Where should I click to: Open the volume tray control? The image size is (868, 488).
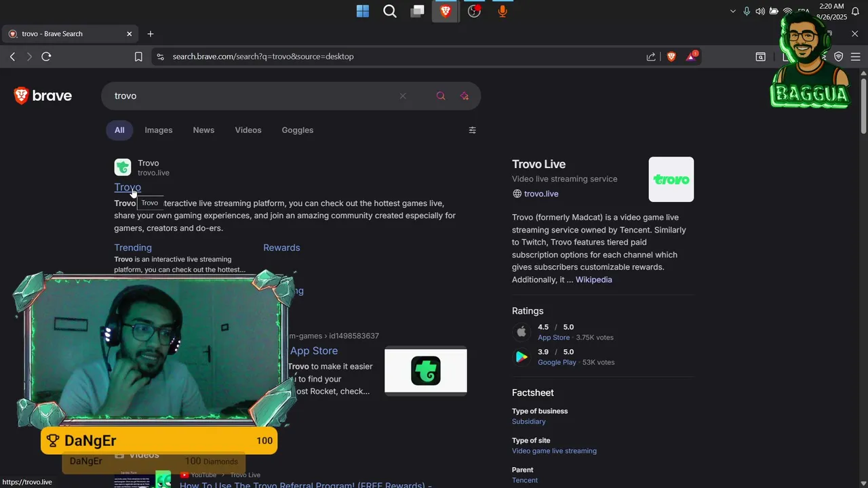coord(760,11)
